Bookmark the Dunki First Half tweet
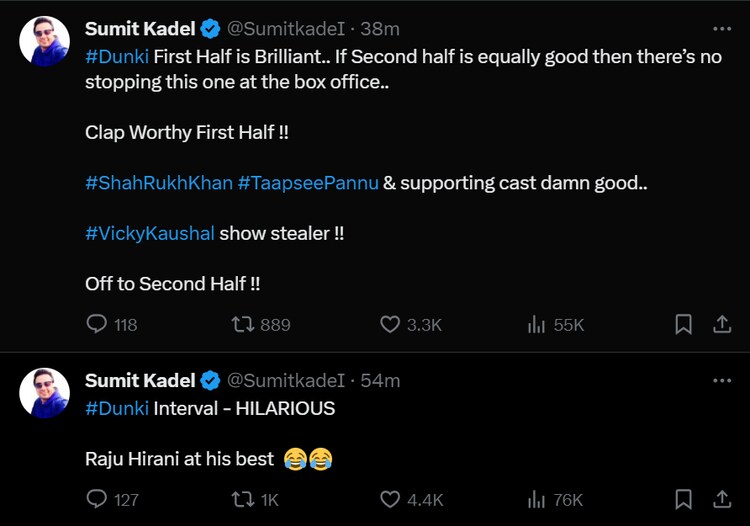The width and height of the screenshot is (750, 526). click(683, 324)
